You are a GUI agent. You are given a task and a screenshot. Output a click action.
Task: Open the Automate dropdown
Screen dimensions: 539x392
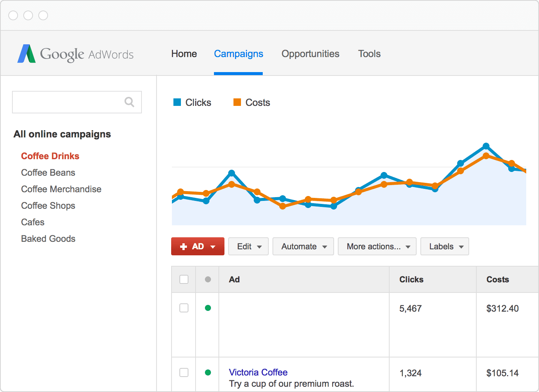[x=303, y=246]
